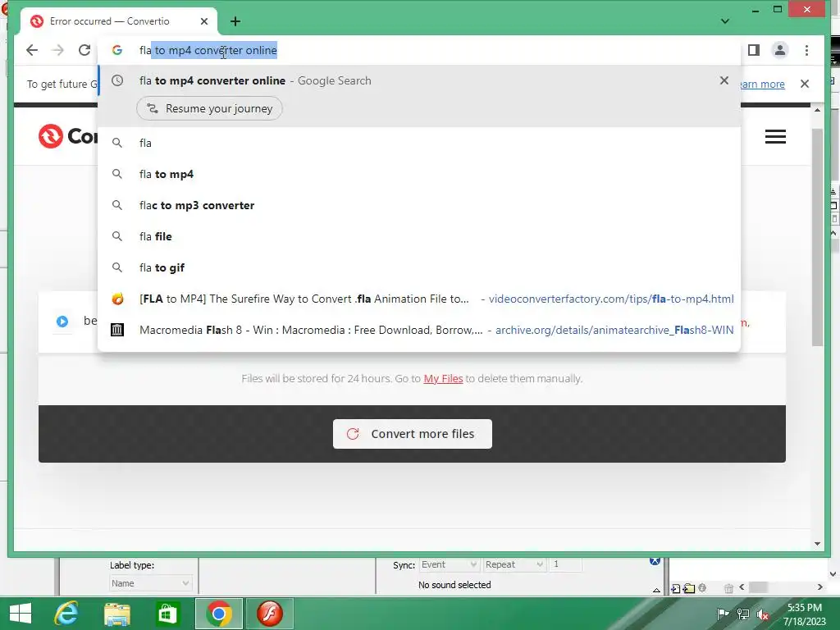Dismiss the Chrome update info bar

(x=804, y=84)
